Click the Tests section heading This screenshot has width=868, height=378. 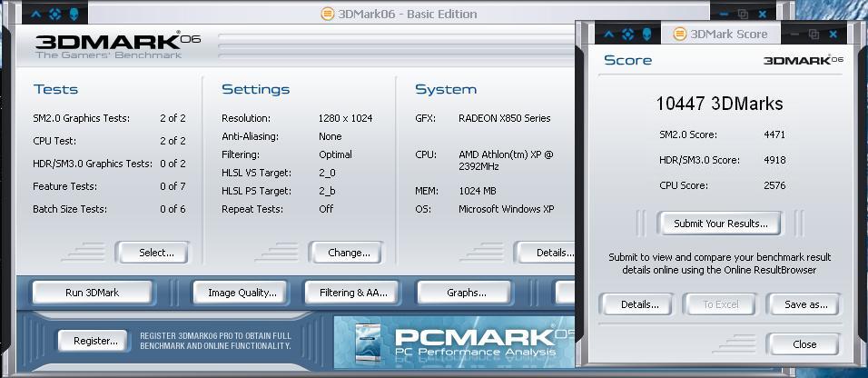pyautogui.click(x=55, y=89)
